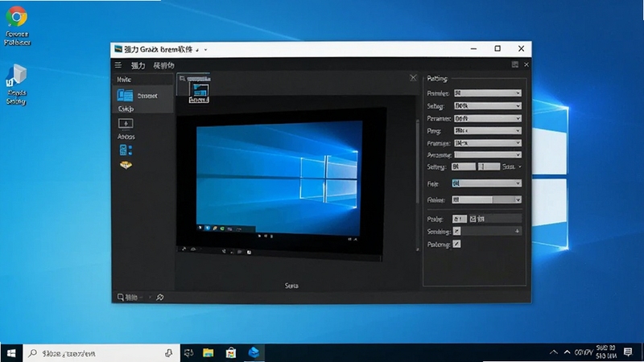Open the empty sixth dropdown in settings panel
The height and width of the screenshot is (362, 644).
488,154
